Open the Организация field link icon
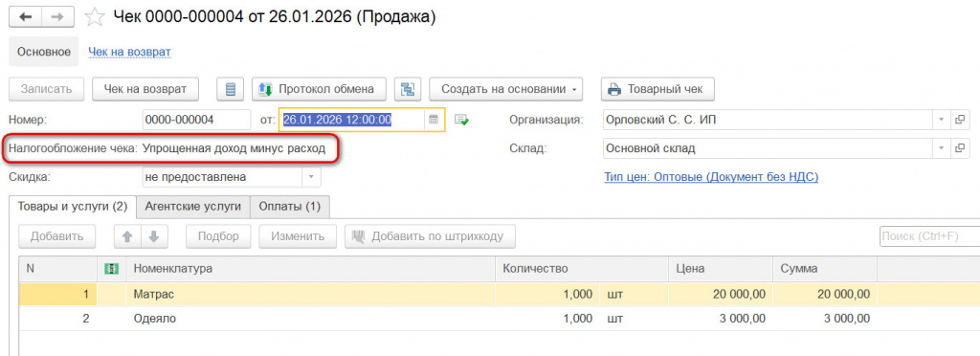 click(959, 120)
